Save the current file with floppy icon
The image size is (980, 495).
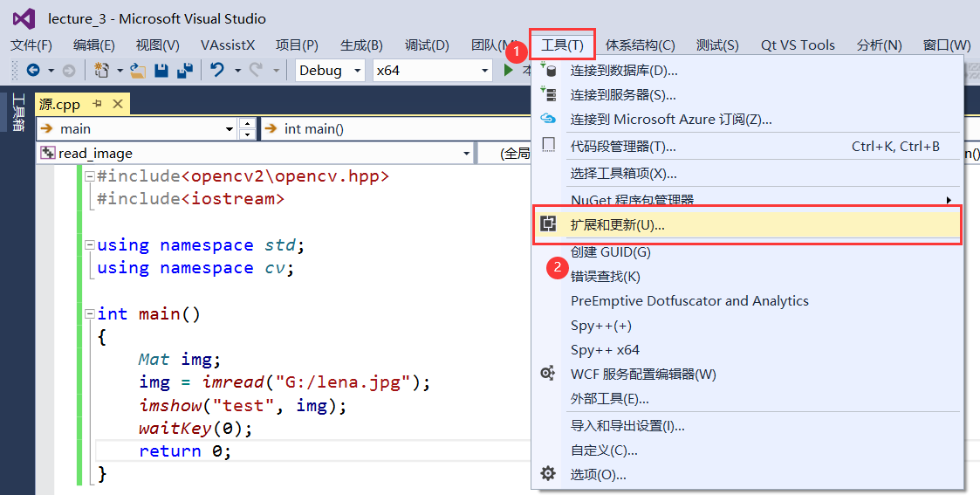point(161,71)
